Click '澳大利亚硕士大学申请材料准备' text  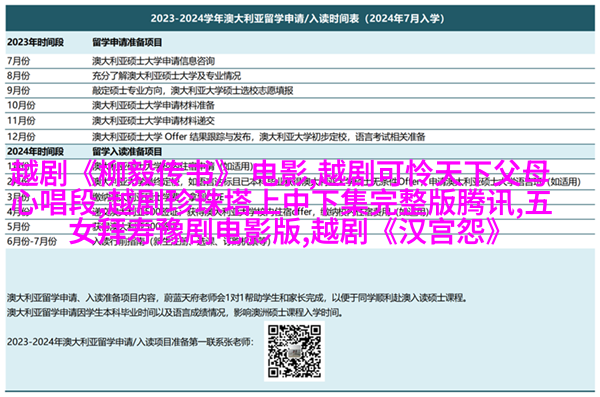[x=153, y=105]
